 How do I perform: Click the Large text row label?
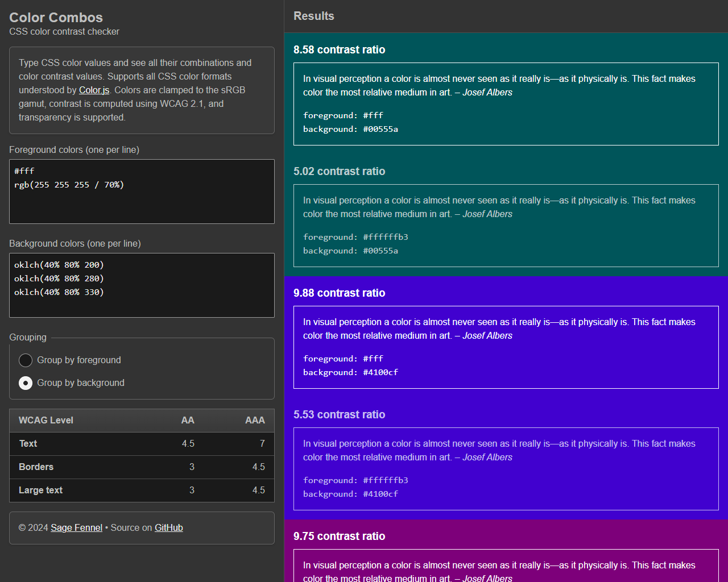pyautogui.click(x=40, y=490)
